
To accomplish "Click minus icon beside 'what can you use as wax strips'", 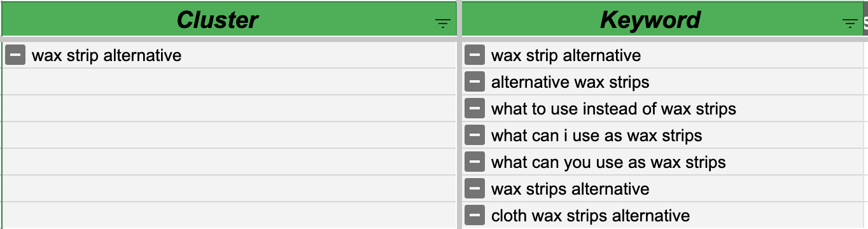I will [475, 162].
